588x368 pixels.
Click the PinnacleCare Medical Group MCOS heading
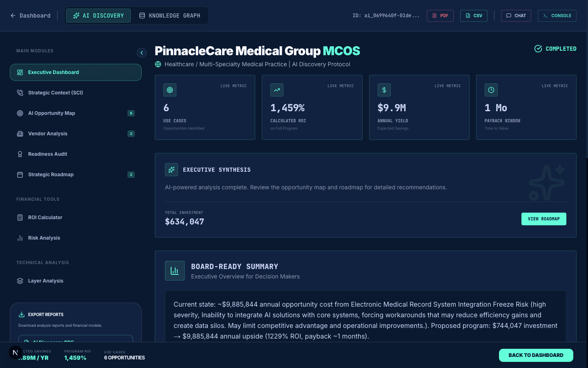(257, 51)
